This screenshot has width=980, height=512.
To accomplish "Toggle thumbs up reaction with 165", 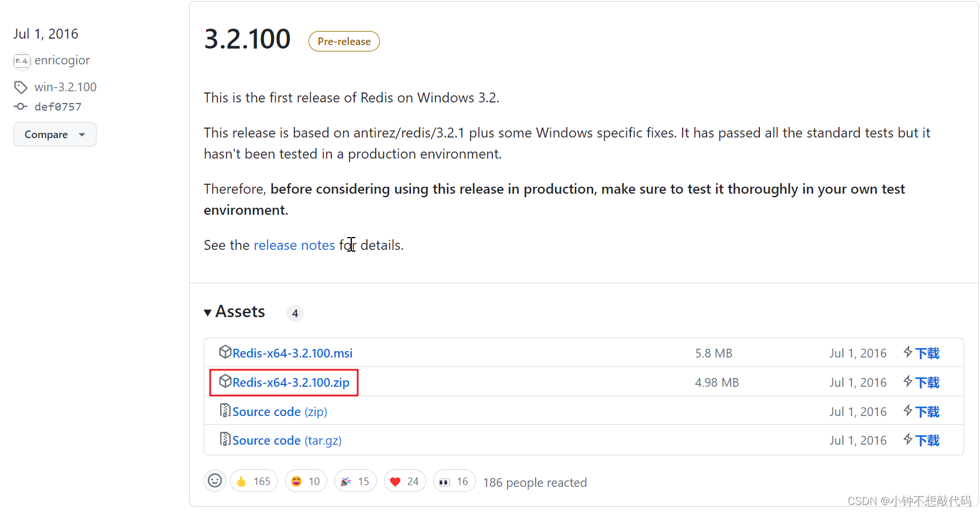I will click(x=254, y=481).
